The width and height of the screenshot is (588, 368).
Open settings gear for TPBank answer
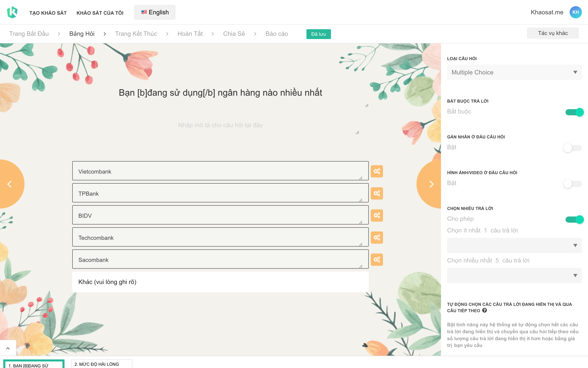click(x=377, y=193)
